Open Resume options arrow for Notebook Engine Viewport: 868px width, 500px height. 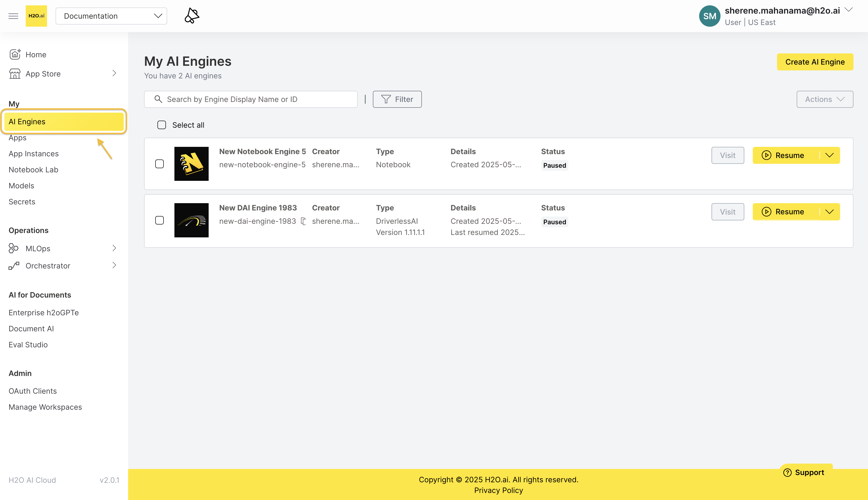tap(830, 155)
